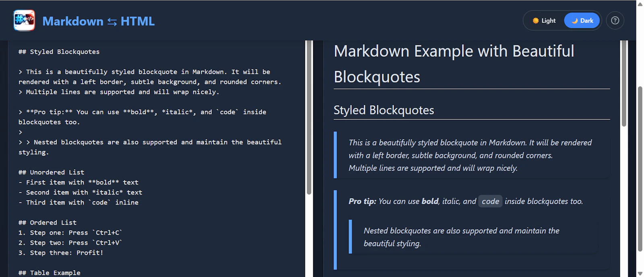Click the '1. Step one: Press `Ctrl+C`' line
The image size is (644, 277).
click(70, 233)
